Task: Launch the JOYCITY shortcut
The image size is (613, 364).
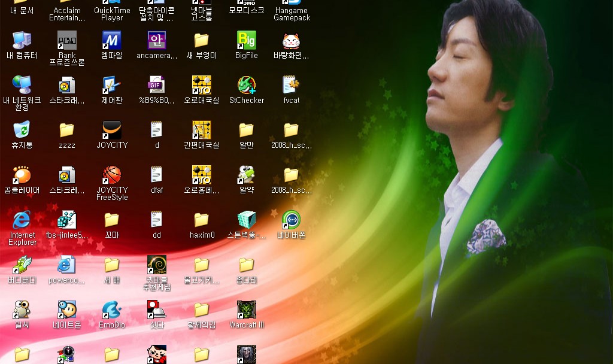Action: click(112, 130)
